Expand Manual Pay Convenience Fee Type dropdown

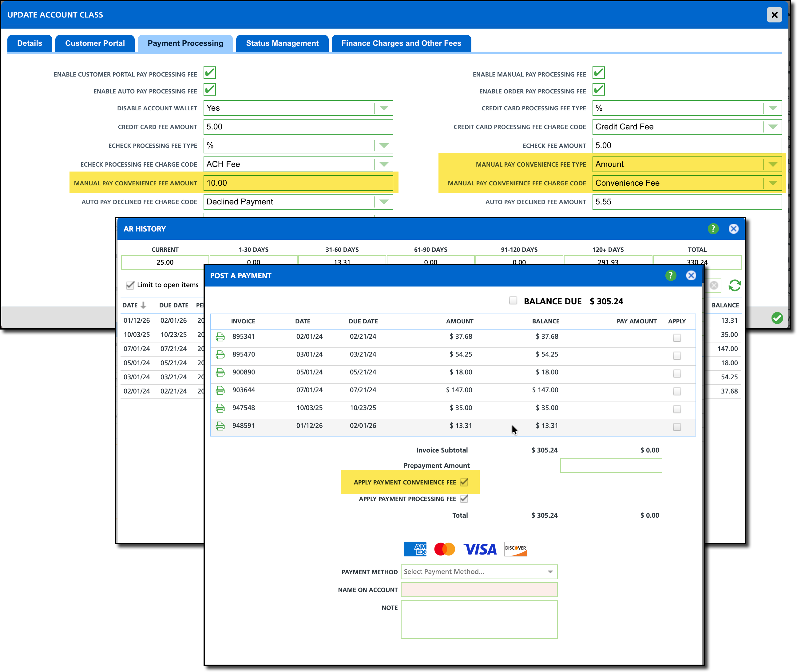(772, 164)
